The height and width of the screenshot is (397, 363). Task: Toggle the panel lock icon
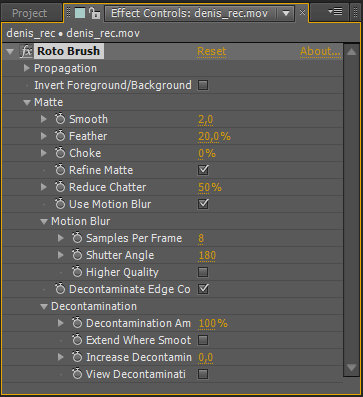tap(95, 13)
